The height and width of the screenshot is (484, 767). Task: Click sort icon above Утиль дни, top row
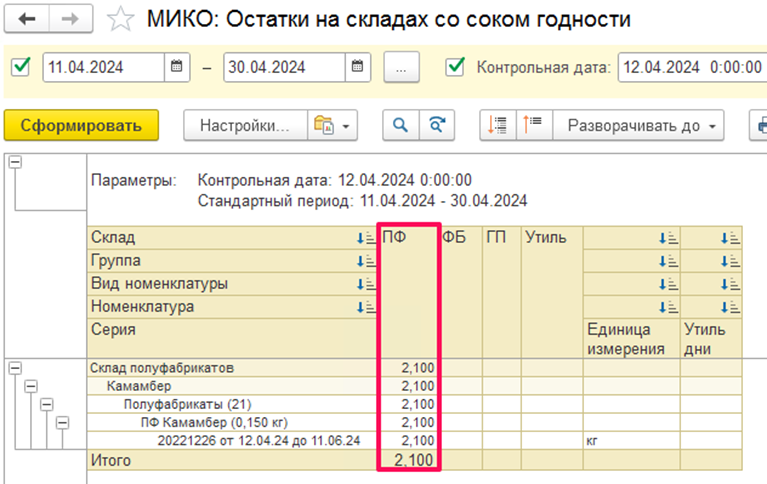730,238
